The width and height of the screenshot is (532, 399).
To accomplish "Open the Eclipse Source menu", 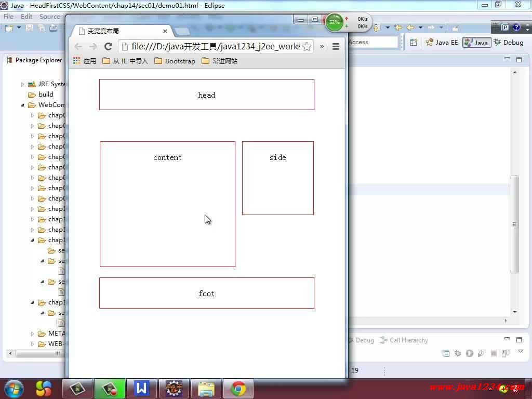I will tap(49, 16).
